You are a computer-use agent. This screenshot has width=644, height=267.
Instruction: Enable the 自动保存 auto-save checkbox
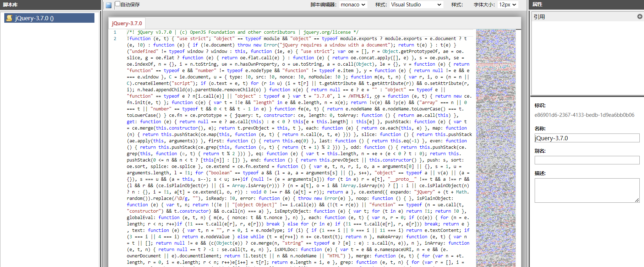tap(118, 4)
